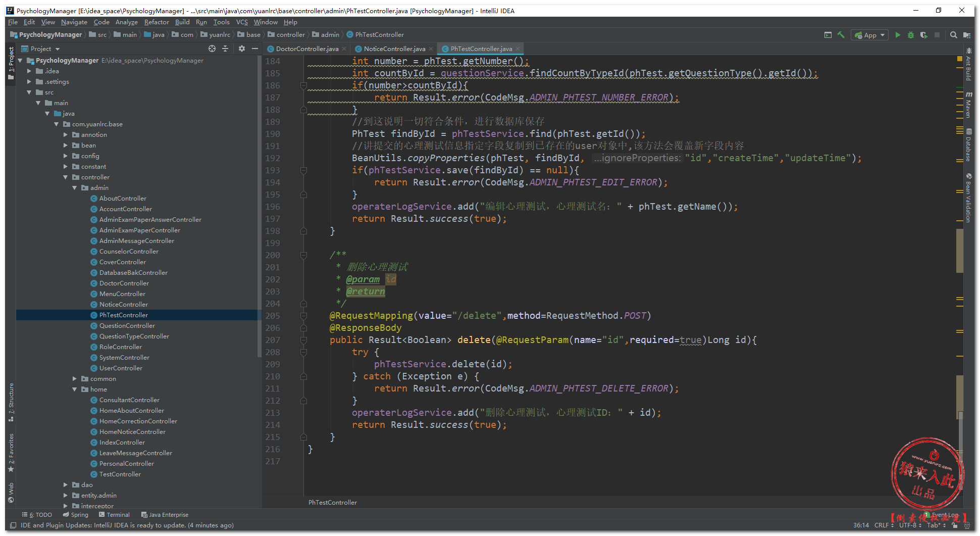Image resolution: width=980 pixels, height=536 pixels.
Task: Open Search Everywhere magnifier icon
Action: [x=953, y=35]
